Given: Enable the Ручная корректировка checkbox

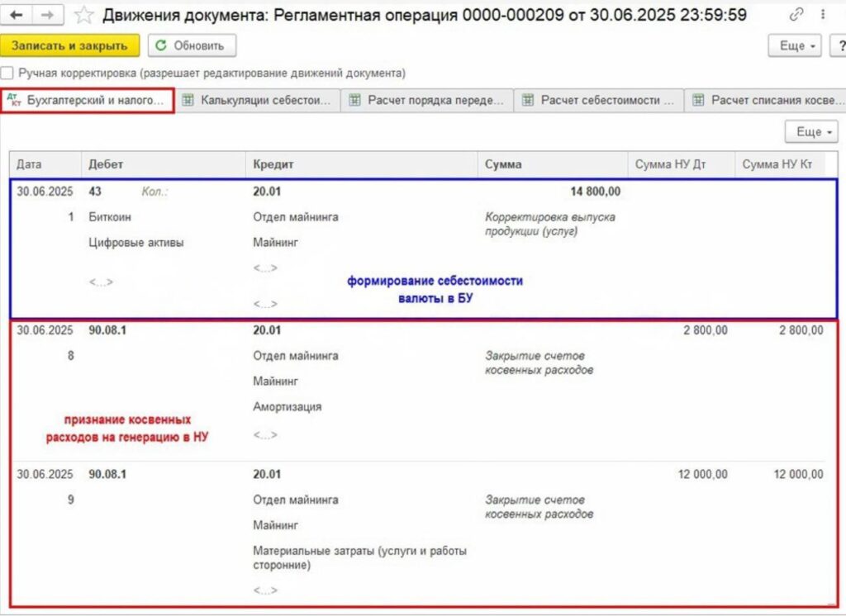Looking at the screenshot, I should [x=7, y=73].
